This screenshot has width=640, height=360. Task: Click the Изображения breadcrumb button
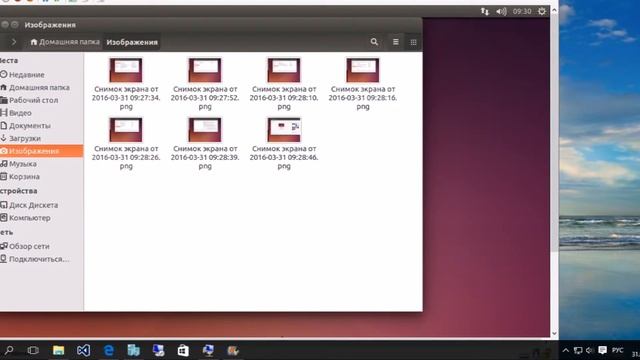click(x=132, y=42)
